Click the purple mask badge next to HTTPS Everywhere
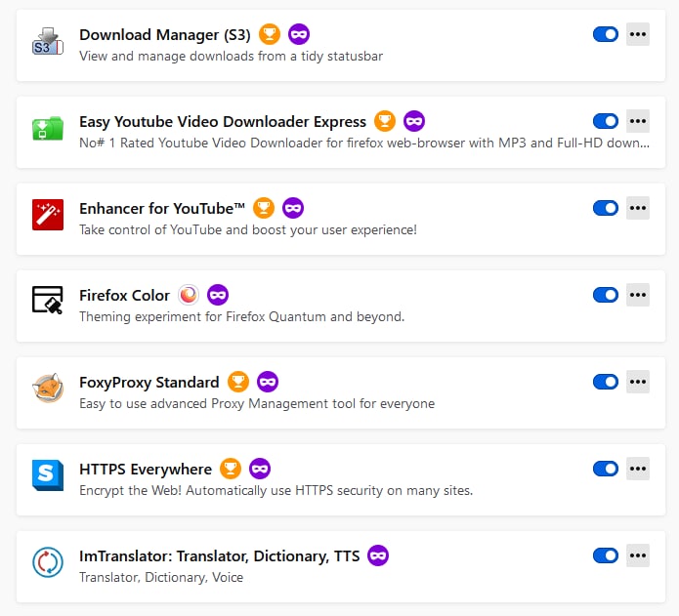The image size is (679, 616). coord(260,469)
